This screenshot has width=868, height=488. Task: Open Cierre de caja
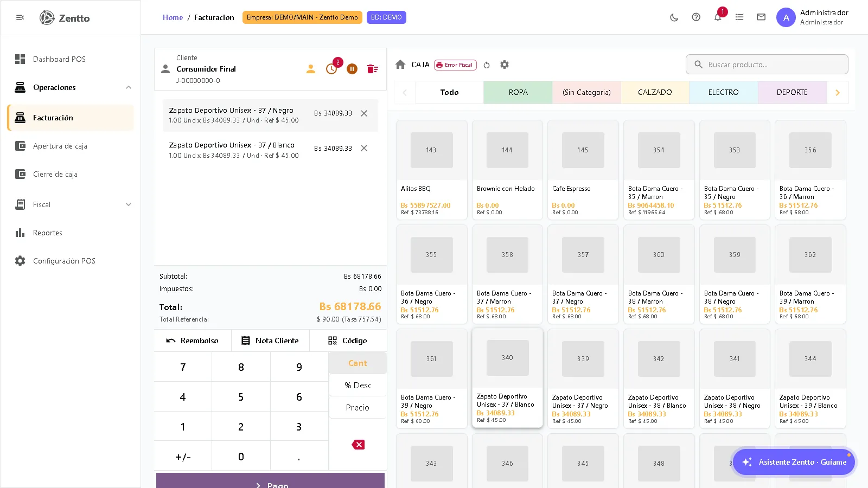tap(71, 174)
